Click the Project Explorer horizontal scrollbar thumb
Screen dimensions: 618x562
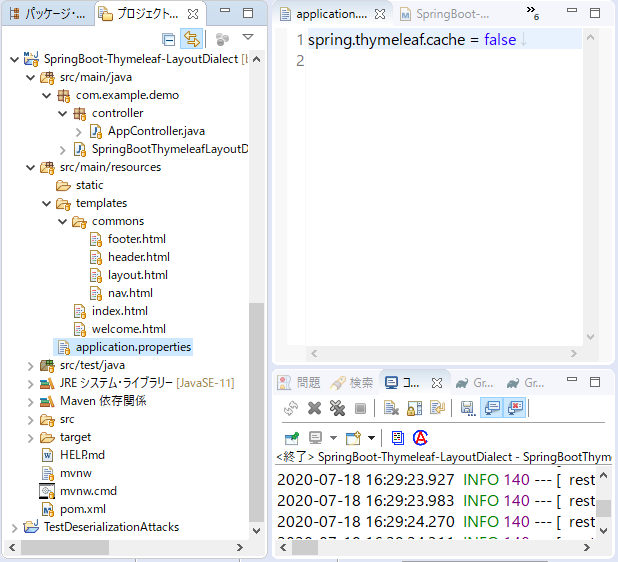(65, 547)
